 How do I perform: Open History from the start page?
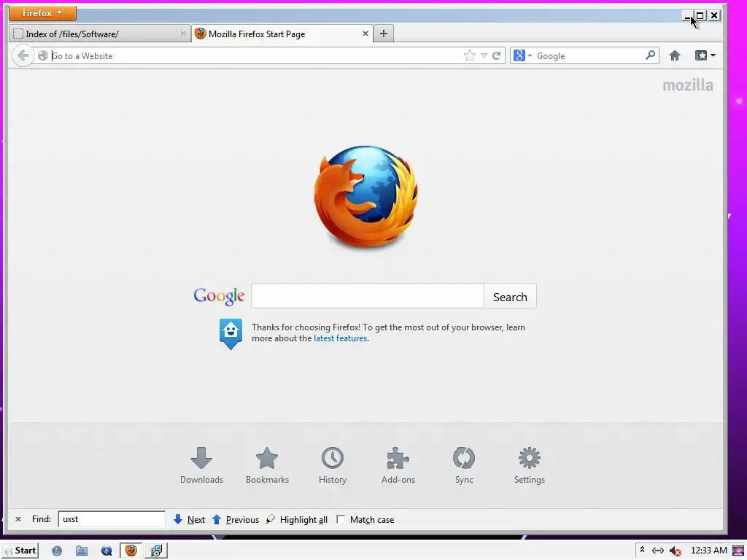333,465
